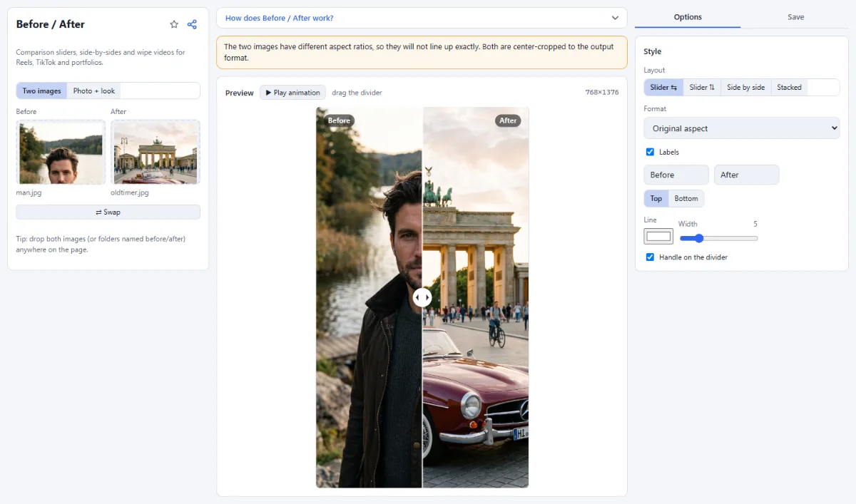Expand the 'How does Before / After work?' chevron
The image size is (856, 504).
coord(615,18)
